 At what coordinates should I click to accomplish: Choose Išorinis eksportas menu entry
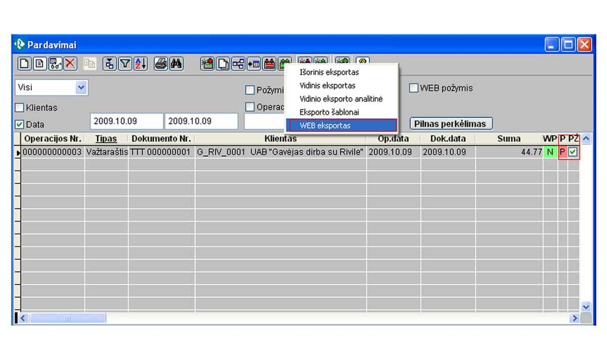[329, 72]
